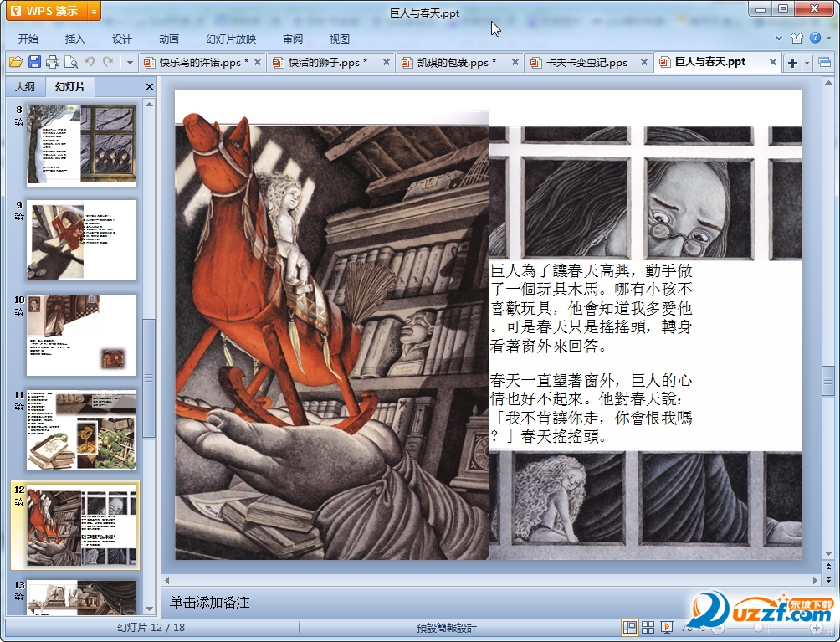Image resolution: width=840 pixels, height=642 pixels.
Task: Save the presentation with the floppy disk icon
Action: 34,62
